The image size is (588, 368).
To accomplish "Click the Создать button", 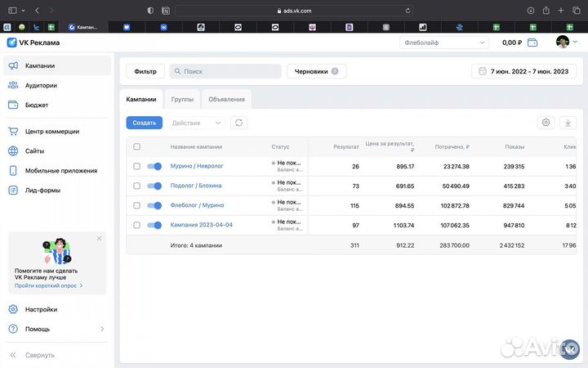I will coord(144,123).
